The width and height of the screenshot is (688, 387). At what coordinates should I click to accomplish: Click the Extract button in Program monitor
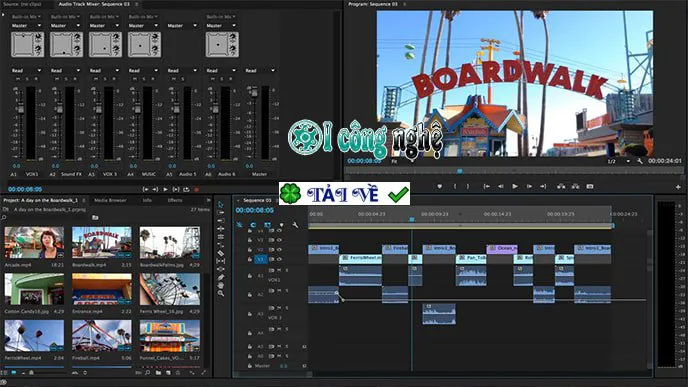click(575, 186)
